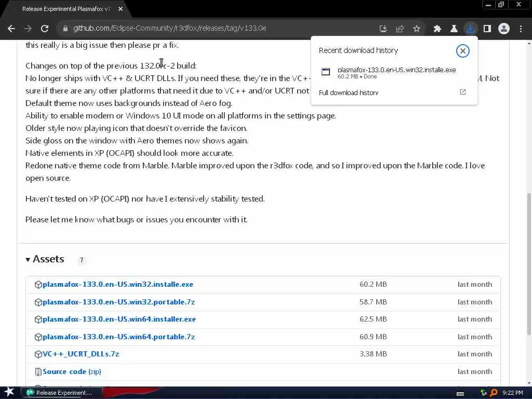Close the Recent download history popup
This screenshot has width=532, height=399.
(462, 51)
